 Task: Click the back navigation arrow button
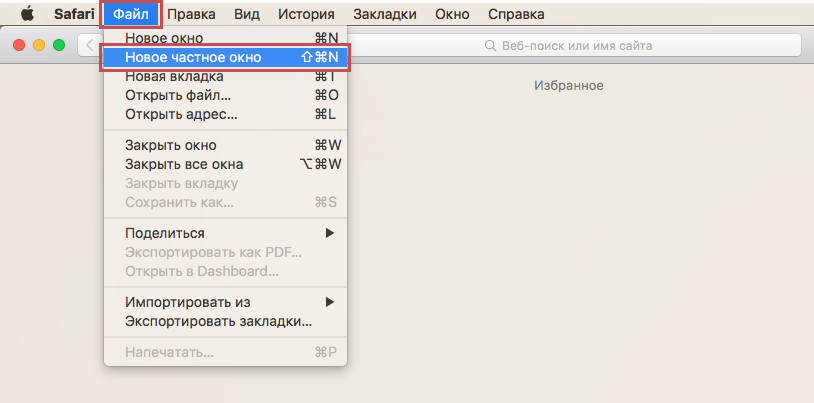click(90, 45)
